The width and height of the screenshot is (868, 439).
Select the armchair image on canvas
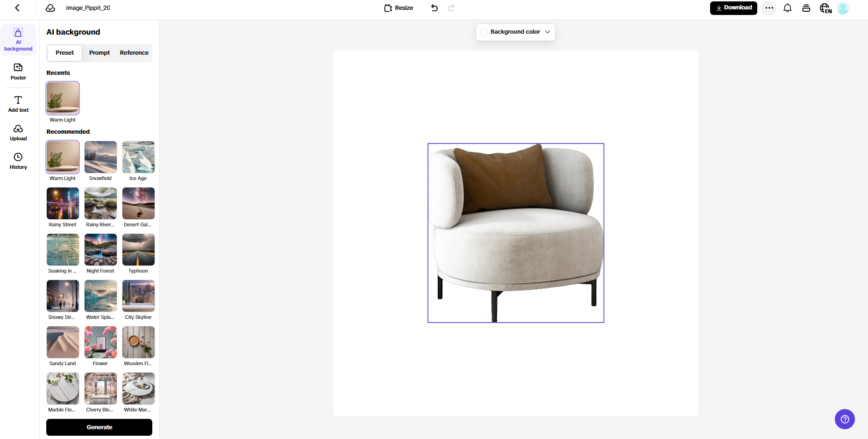pyautogui.click(x=516, y=233)
